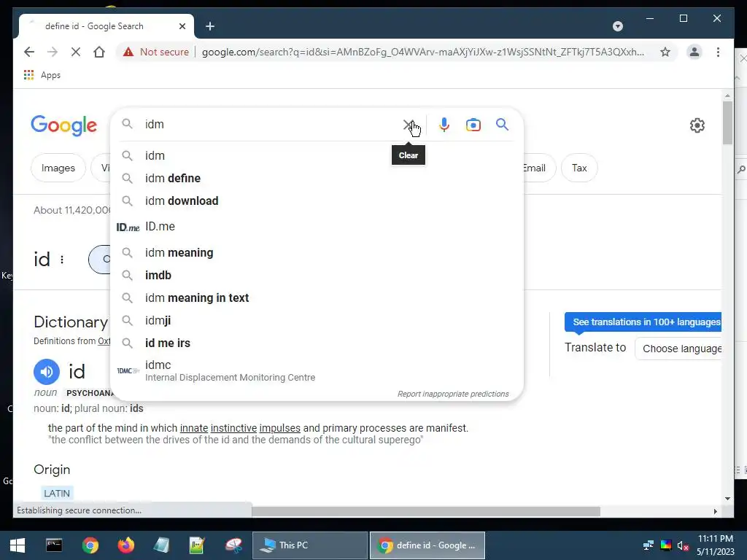Screen dimensions: 747x560
Task: Play pronunciation audio for id
Action: point(47,371)
